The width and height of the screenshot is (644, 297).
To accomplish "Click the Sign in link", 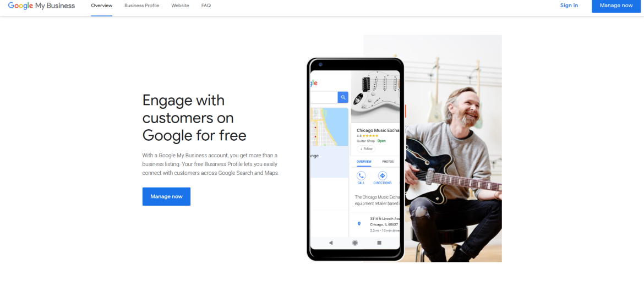I will [x=569, y=5].
